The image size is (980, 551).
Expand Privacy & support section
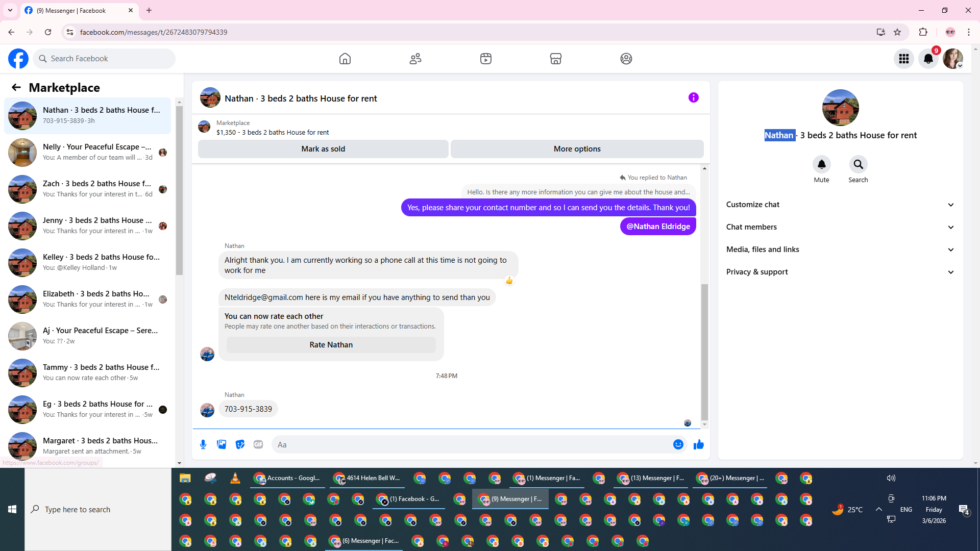pos(840,272)
